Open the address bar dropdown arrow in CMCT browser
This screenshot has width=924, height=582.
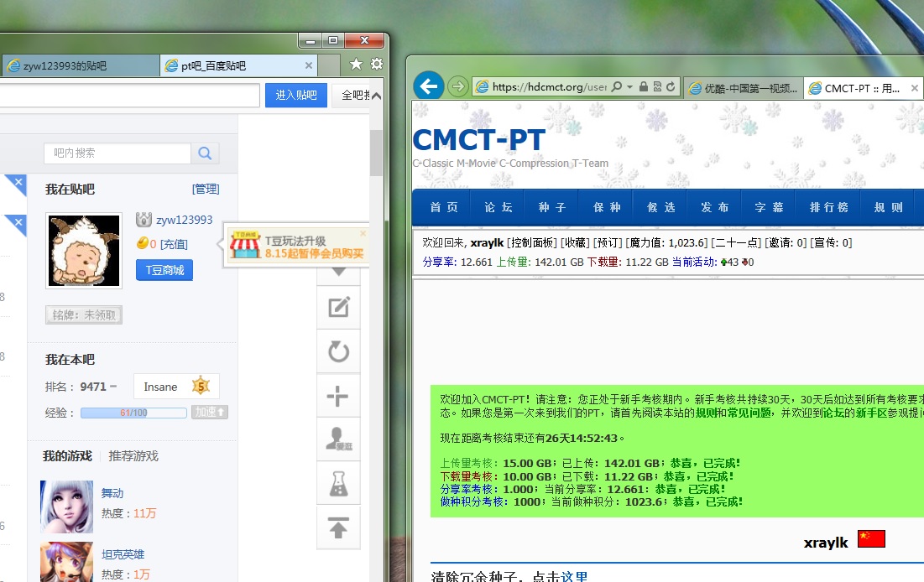point(630,86)
